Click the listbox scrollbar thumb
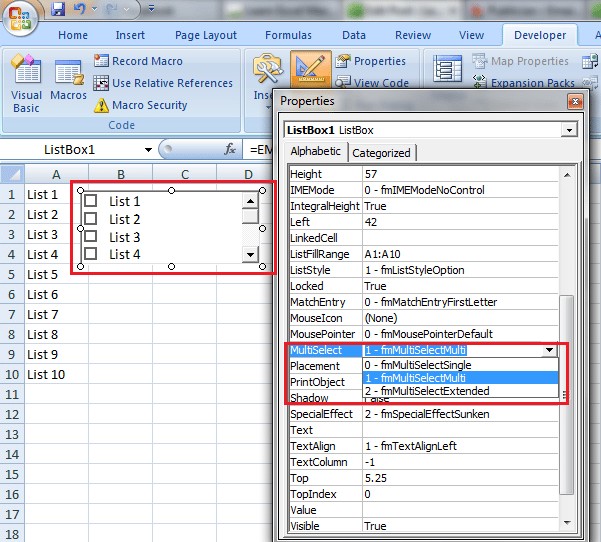Screen dimensions: 601x542 [250, 216]
